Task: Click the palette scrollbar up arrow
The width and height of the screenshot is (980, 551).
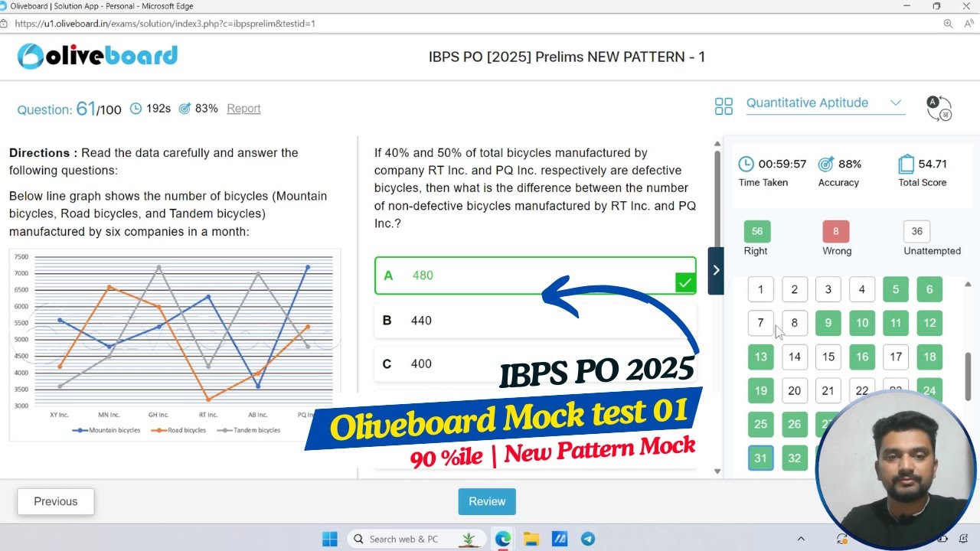Action: [x=968, y=284]
